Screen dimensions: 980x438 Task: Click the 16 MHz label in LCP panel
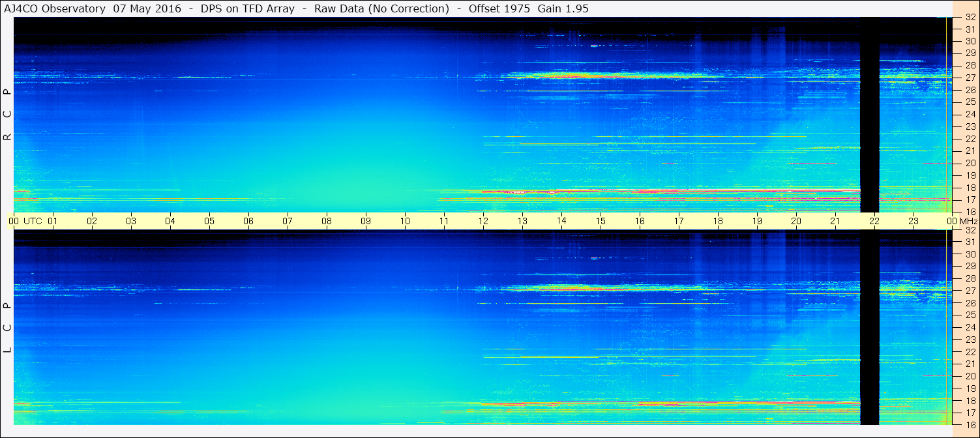970,424
